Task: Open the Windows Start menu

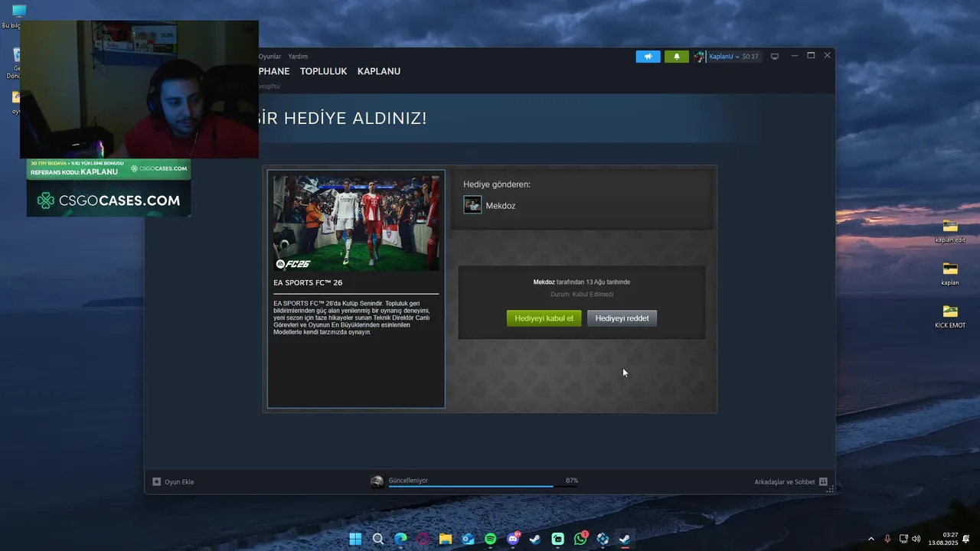Action: pyautogui.click(x=356, y=539)
